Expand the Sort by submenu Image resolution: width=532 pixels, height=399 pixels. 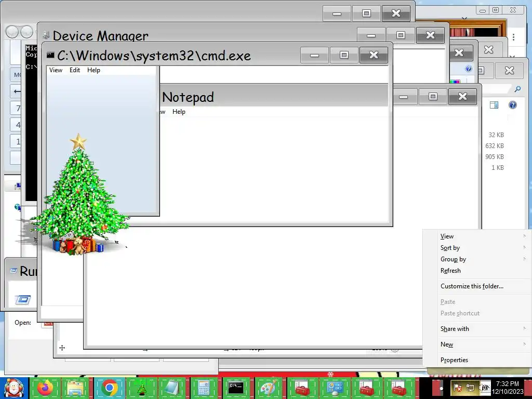pos(477,248)
